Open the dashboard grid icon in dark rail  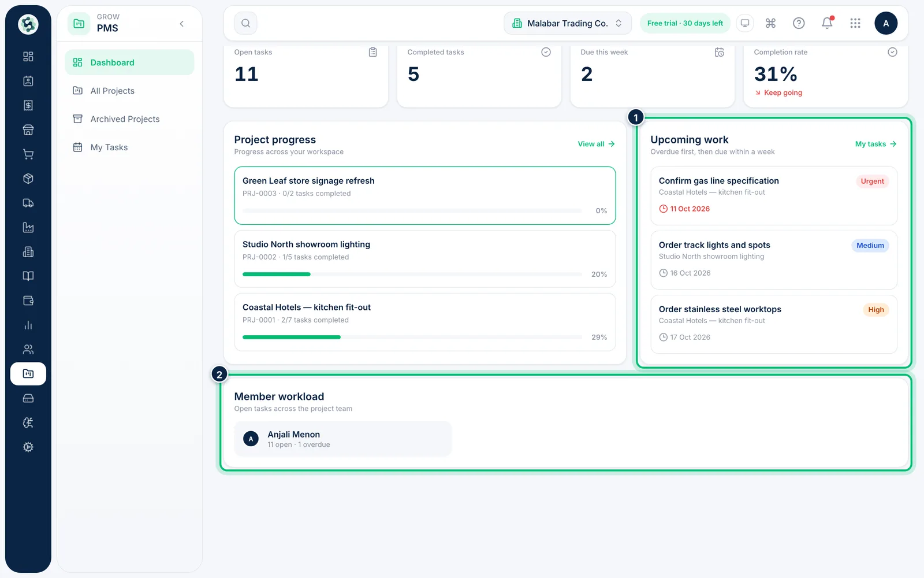point(28,57)
